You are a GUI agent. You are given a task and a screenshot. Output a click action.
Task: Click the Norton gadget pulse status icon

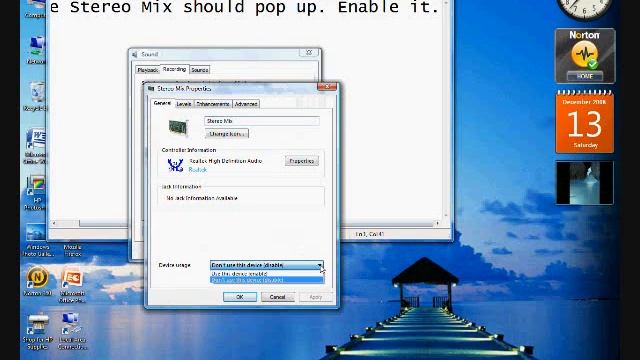(x=584, y=55)
